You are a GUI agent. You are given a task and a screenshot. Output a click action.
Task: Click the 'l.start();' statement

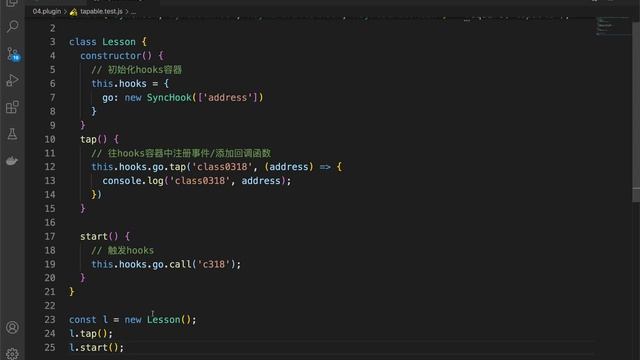[96, 347]
